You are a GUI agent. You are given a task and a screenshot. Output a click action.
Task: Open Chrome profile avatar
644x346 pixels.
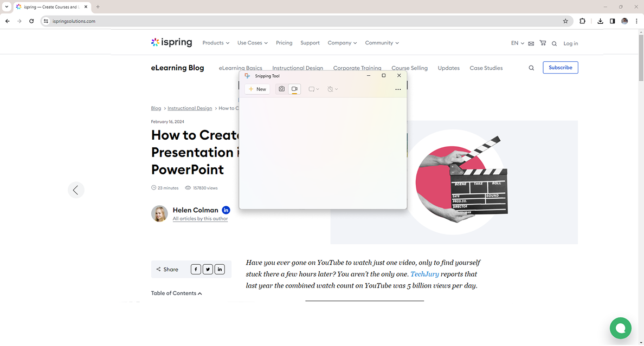coord(624,21)
